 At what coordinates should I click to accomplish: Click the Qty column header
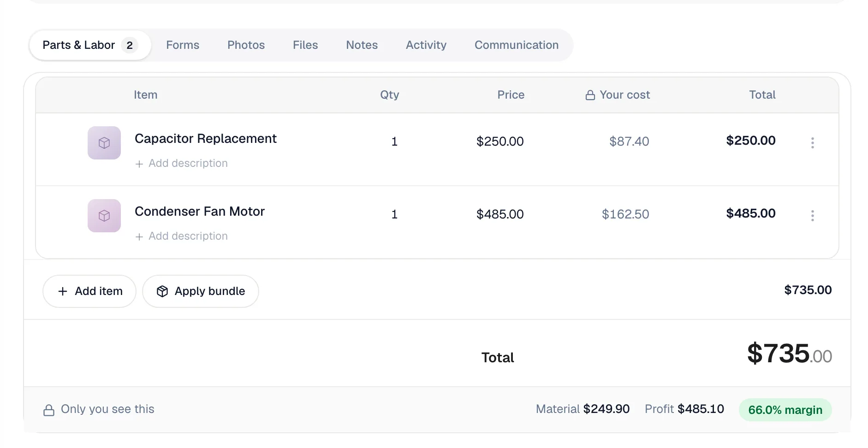pyautogui.click(x=390, y=95)
